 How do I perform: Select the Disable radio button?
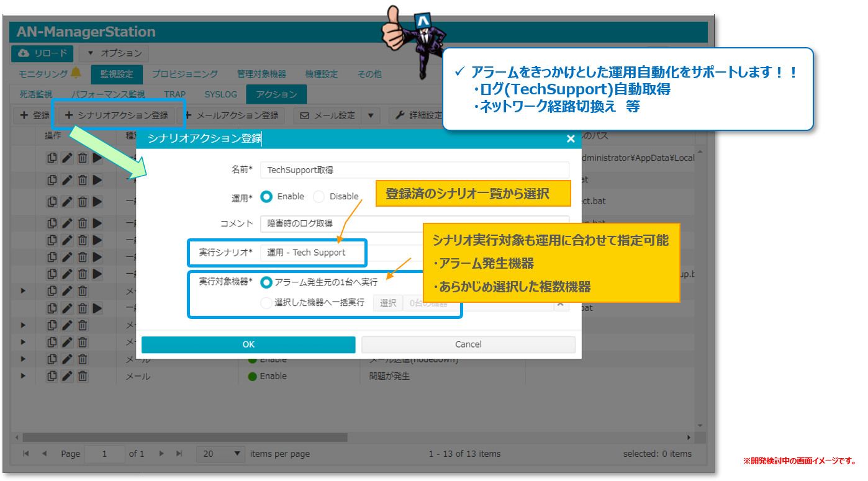tap(319, 197)
